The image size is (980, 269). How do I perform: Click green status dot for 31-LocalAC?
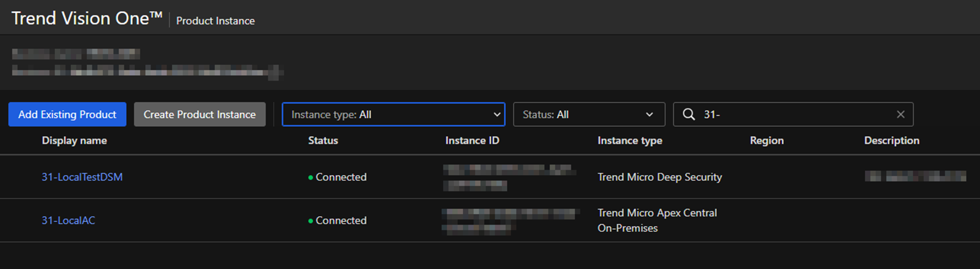point(311,221)
